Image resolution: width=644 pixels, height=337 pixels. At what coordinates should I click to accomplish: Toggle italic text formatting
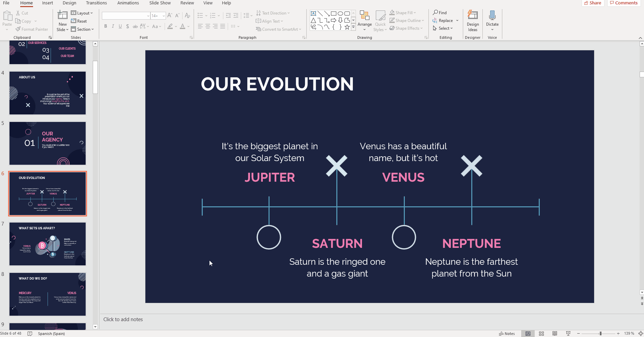(x=113, y=26)
